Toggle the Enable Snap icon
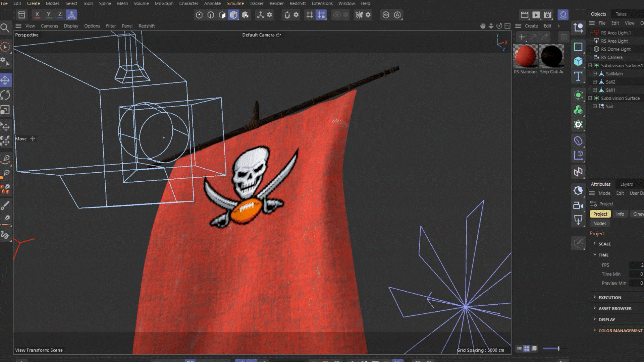The height and width of the screenshot is (362, 644). click(287, 15)
